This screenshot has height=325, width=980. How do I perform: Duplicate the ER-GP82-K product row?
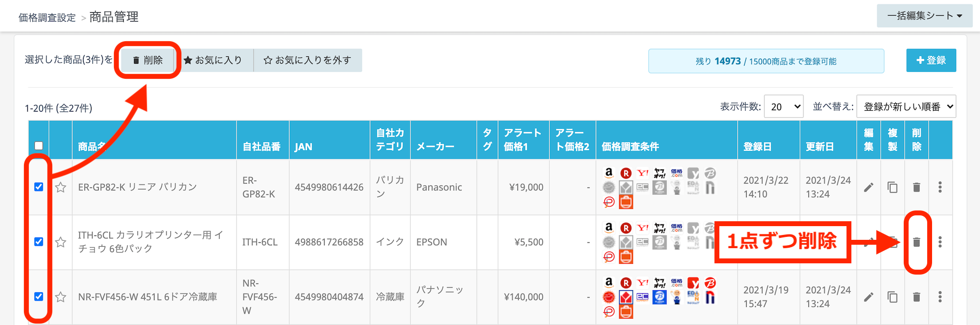tap(892, 187)
